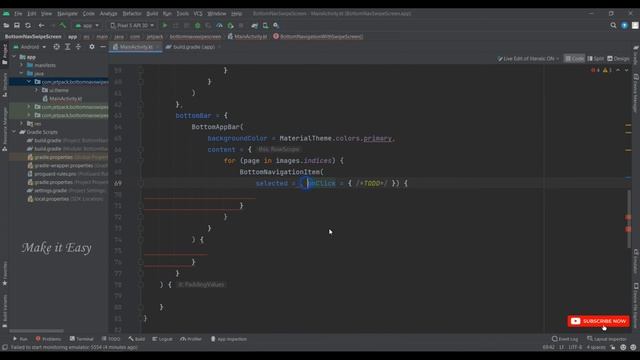640x360 pixels.
Task: Switch to the build.gradle (app) editor tab
Action: (x=193, y=47)
